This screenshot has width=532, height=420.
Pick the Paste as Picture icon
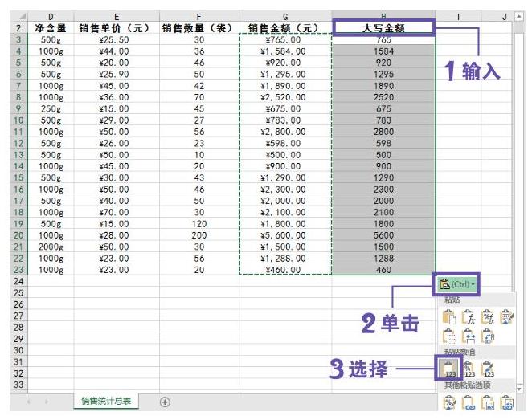coord(488,402)
